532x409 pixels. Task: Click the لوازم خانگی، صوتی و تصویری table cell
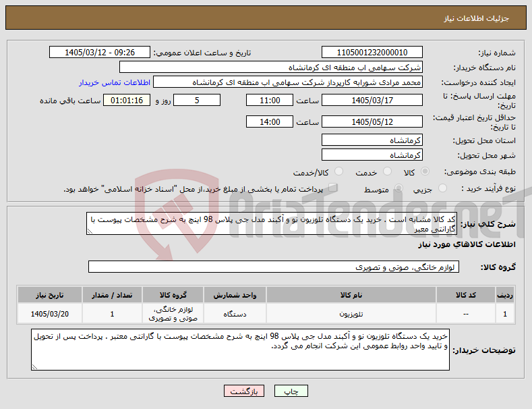tap(173, 314)
